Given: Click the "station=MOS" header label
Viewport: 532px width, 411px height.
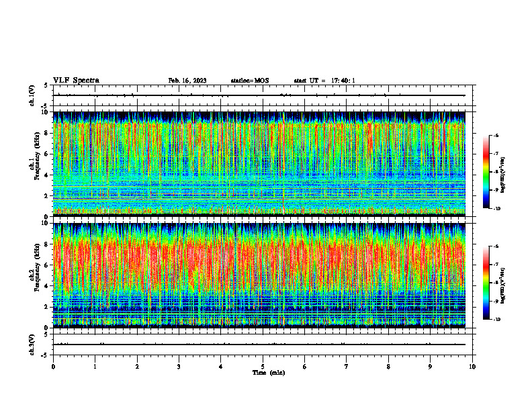Looking at the screenshot, I should (x=250, y=81).
